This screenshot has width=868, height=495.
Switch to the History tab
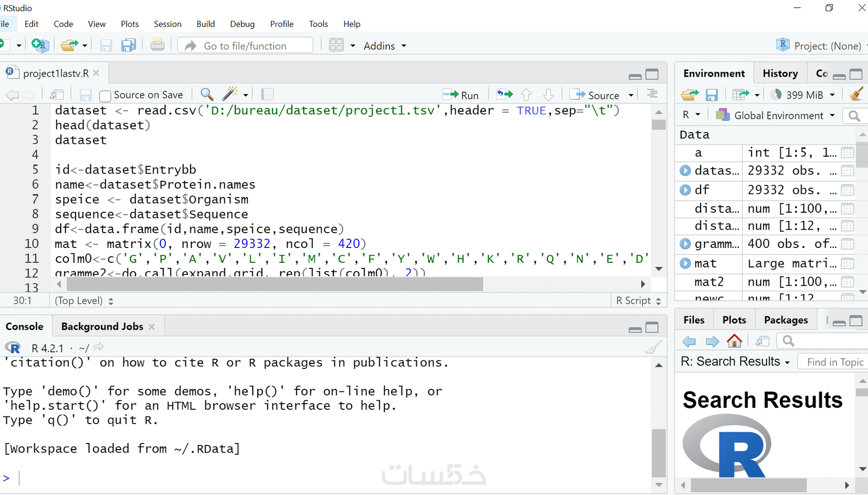pyautogui.click(x=780, y=73)
